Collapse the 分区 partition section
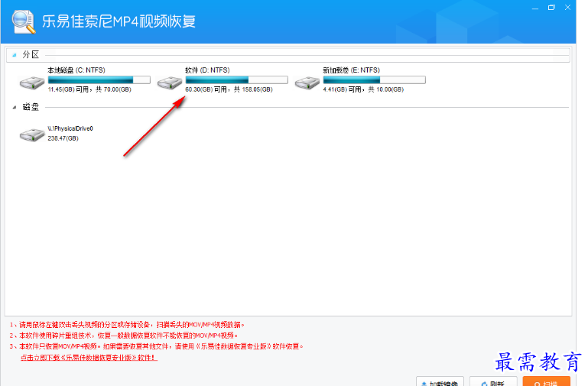 click(x=15, y=55)
